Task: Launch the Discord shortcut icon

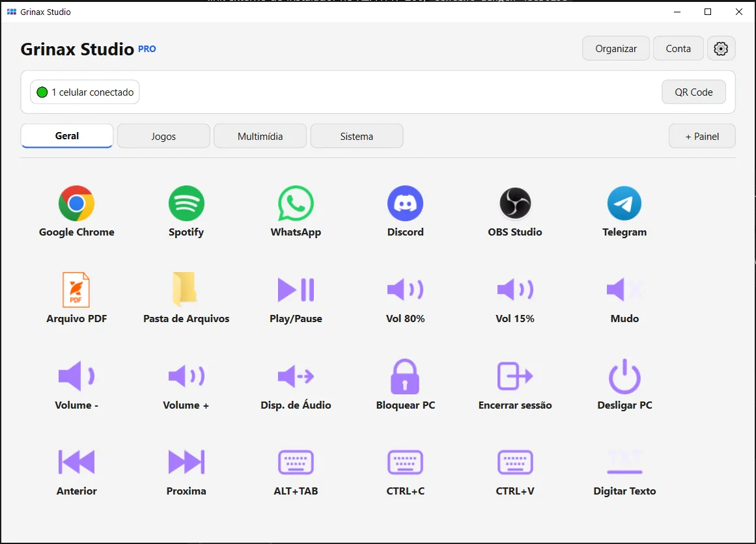Action: click(406, 203)
